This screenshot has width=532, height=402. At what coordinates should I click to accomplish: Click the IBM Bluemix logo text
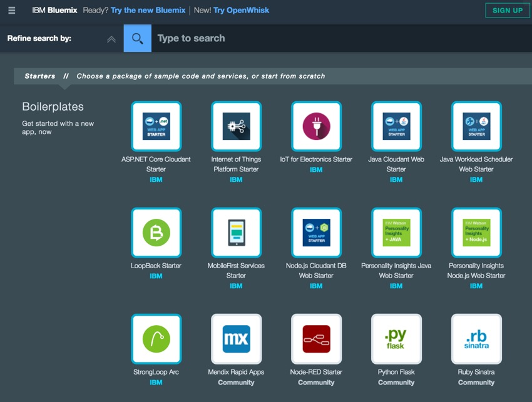(x=54, y=10)
